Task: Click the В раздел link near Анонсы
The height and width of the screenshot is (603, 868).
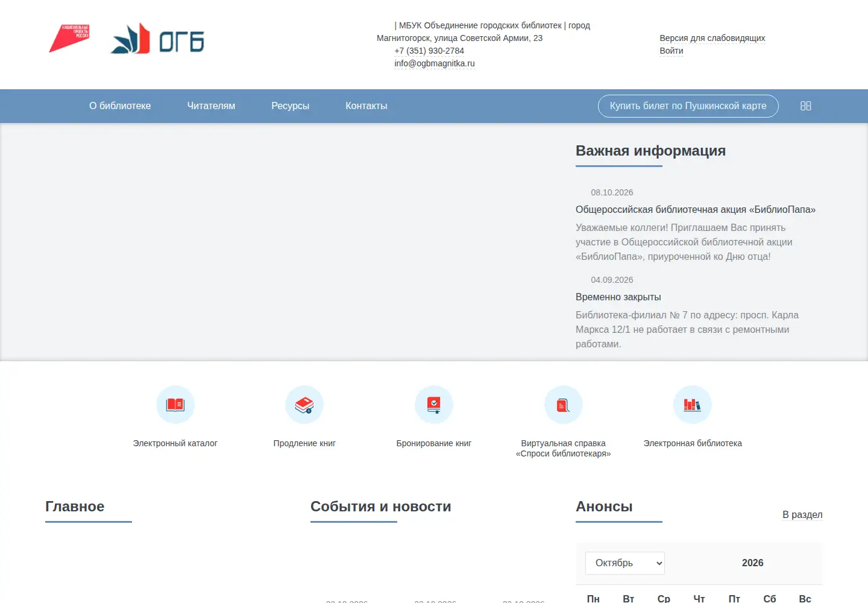Action: tap(802, 514)
